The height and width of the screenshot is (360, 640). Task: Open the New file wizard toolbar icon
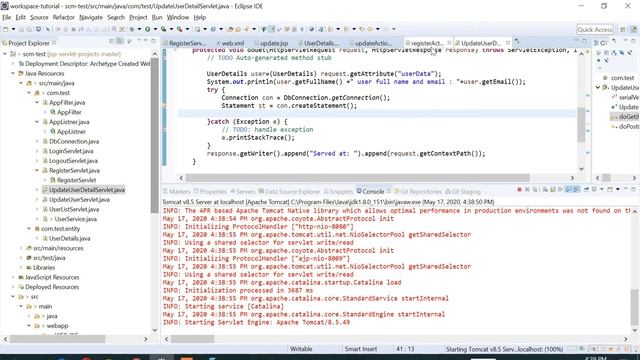point(6,29)
